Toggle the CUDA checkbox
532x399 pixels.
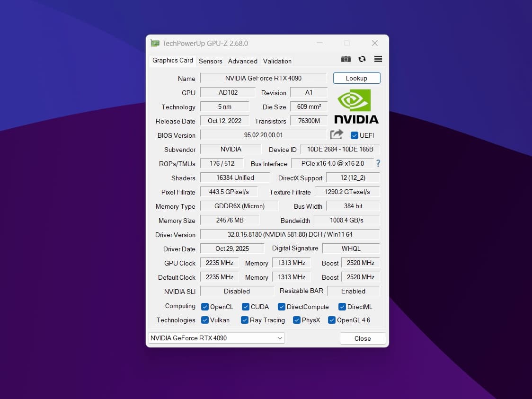click(245, 307)
